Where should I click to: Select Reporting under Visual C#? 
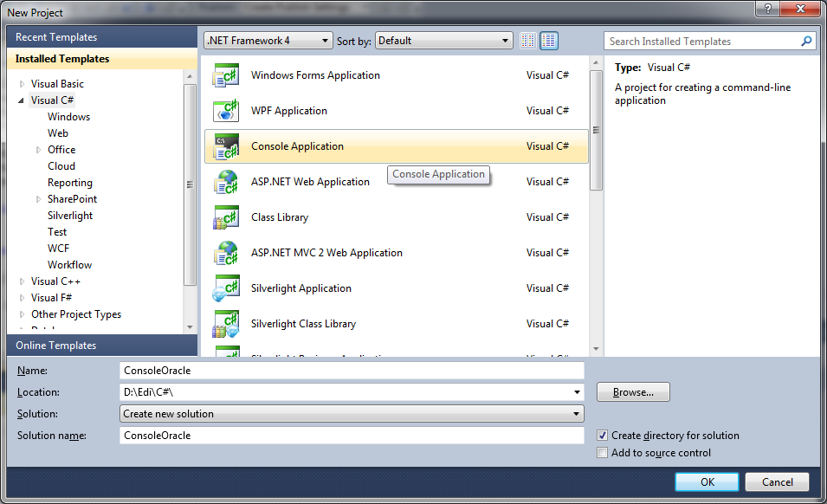pos(69,183)
